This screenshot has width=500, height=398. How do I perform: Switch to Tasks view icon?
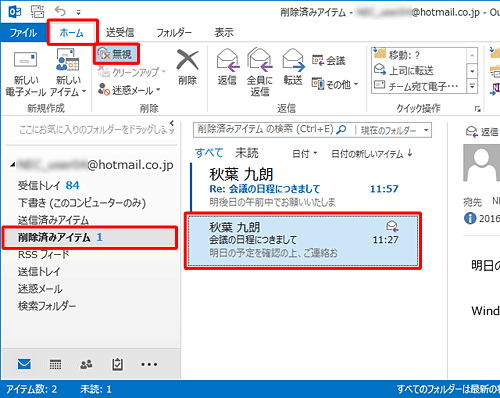[x=117, y=364]
